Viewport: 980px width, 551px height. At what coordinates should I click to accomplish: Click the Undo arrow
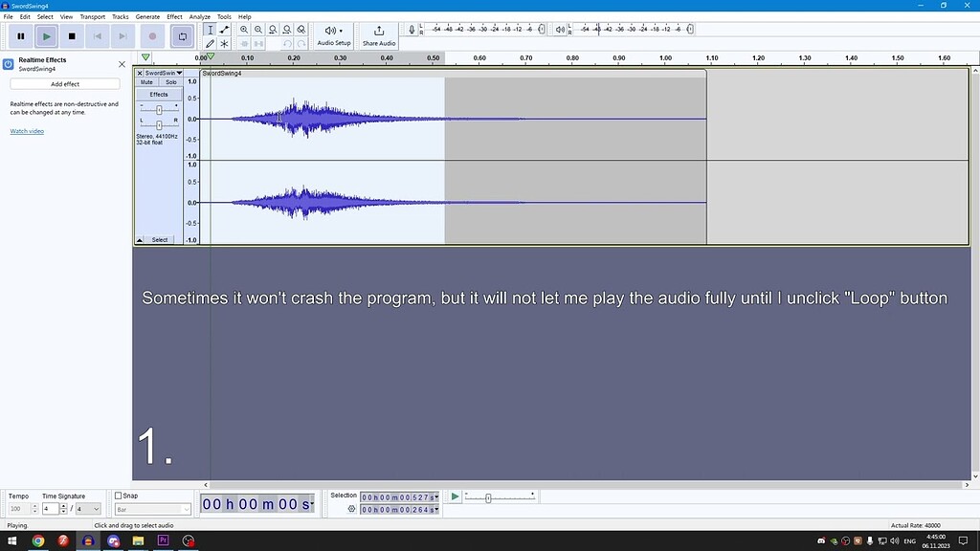[x=287, y=44]
